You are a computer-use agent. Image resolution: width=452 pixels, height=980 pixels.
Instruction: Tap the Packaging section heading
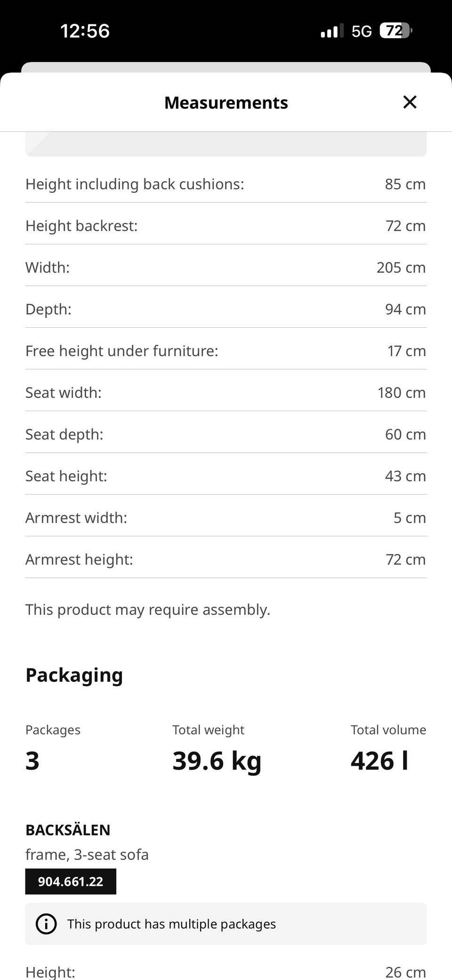(74, 675)
